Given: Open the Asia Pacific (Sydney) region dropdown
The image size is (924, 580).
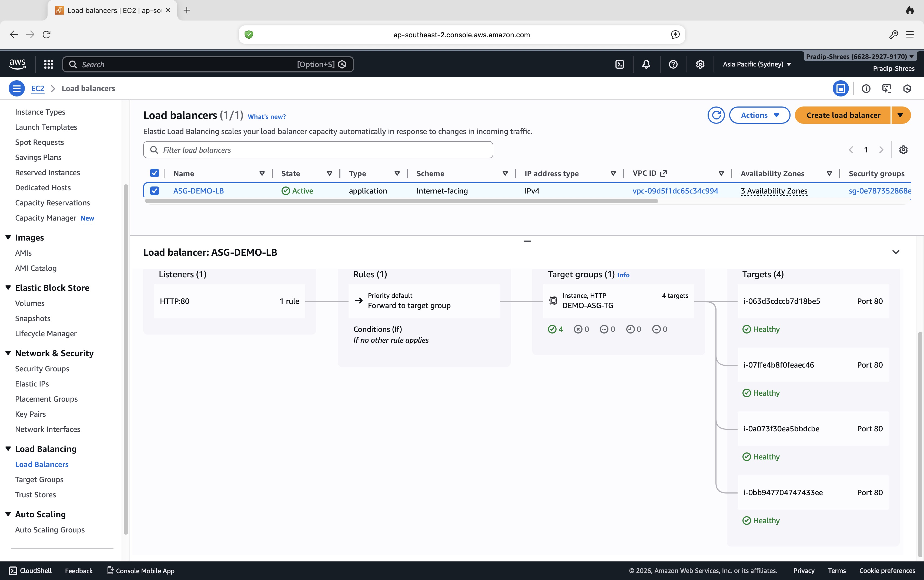Looking at the screenshot, I should 756,64.
